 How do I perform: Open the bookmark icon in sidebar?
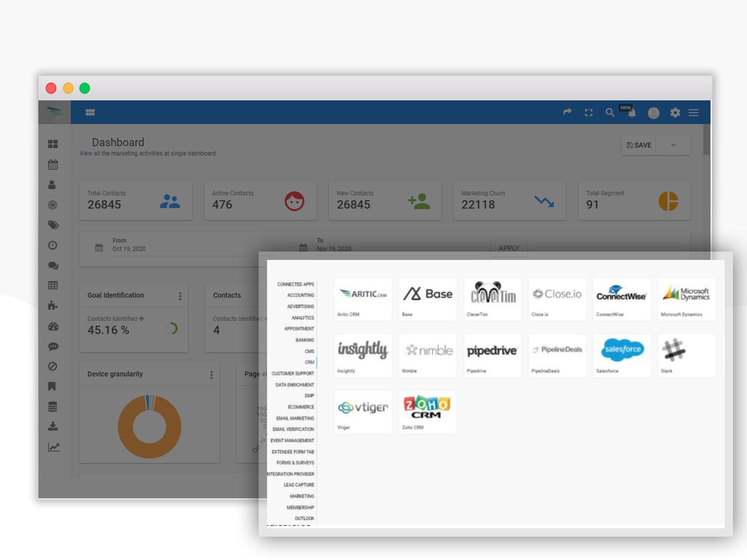click(52, 386)
